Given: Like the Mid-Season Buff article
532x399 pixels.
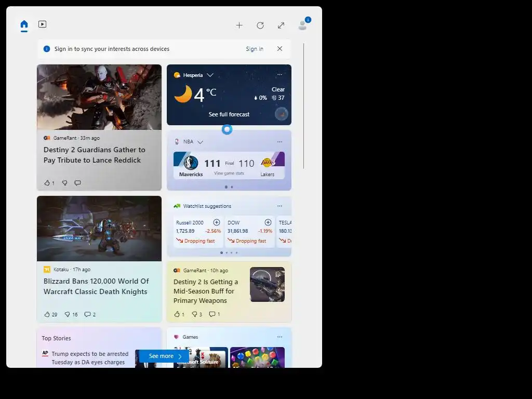Looking at the screenshot, I should click(x=177, y=314).
